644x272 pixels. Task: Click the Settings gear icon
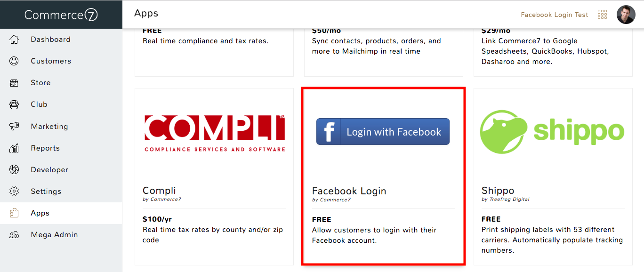click(x=14, y=192)
